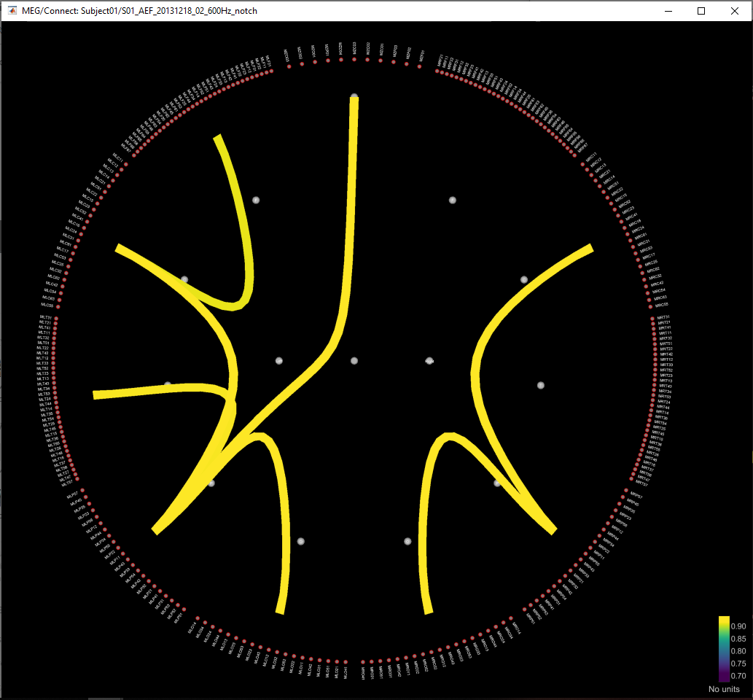Click the central gray hub node
The image size is (753, 700).
(354, 359)
